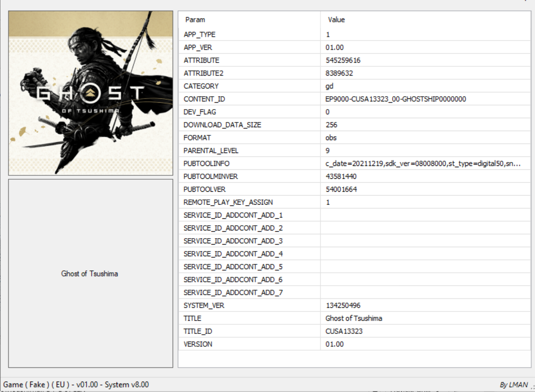Select the CONTENT_ID value cell
The height and width of the screenshot is (392, 535).
(x=395, y=99)
